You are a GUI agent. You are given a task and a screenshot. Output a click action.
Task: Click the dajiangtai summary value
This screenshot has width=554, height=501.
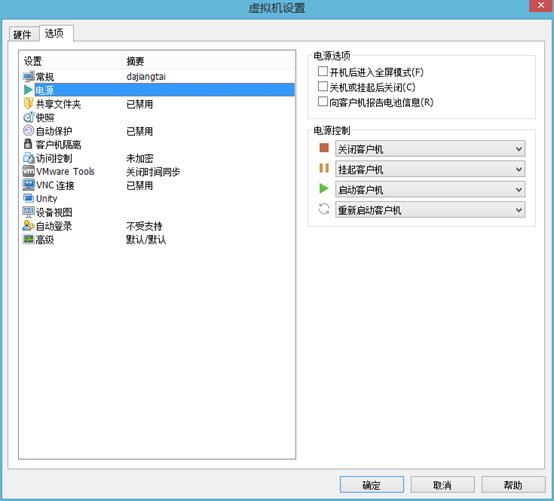[x=146, y=77]
